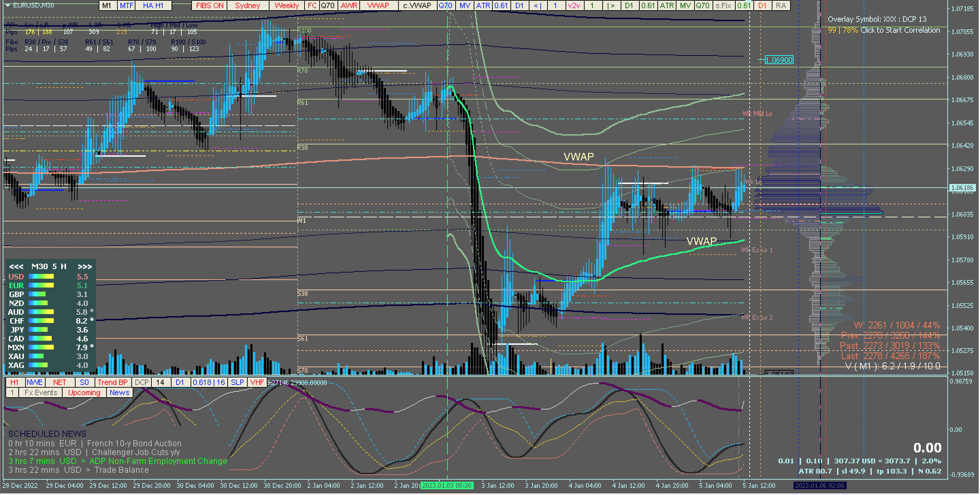Switch to the News tab
This screenshot has height=495, width=980.
pyautogui.click(x=119, y=392)
